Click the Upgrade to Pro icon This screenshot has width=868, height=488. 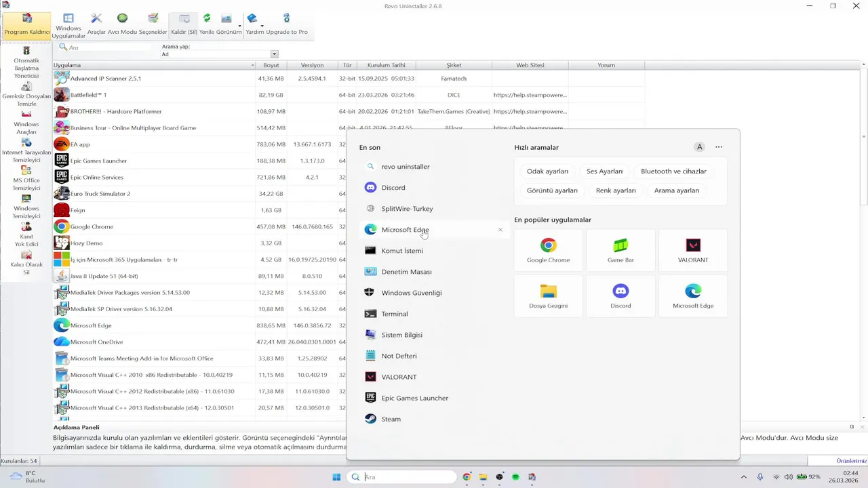pos(286,24)
